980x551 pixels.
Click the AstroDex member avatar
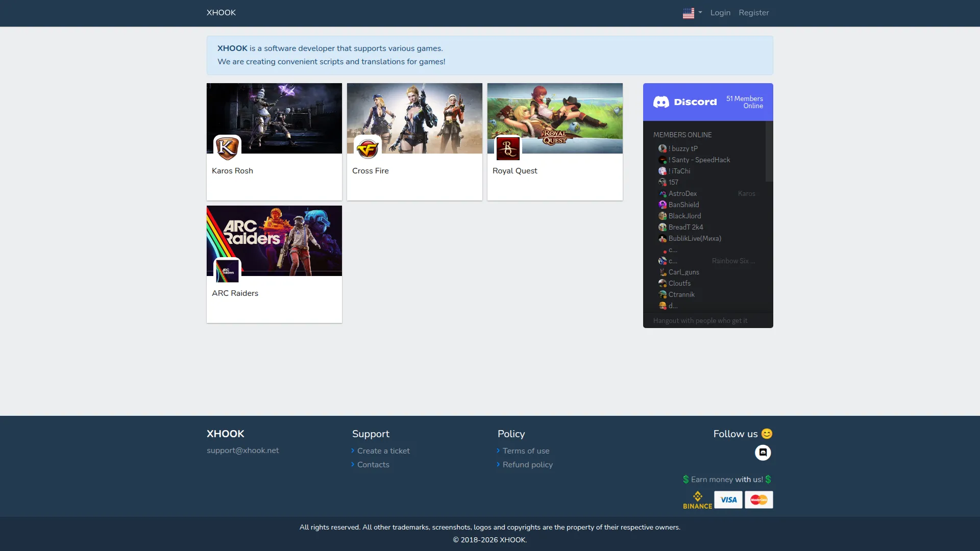click(663, 193)
